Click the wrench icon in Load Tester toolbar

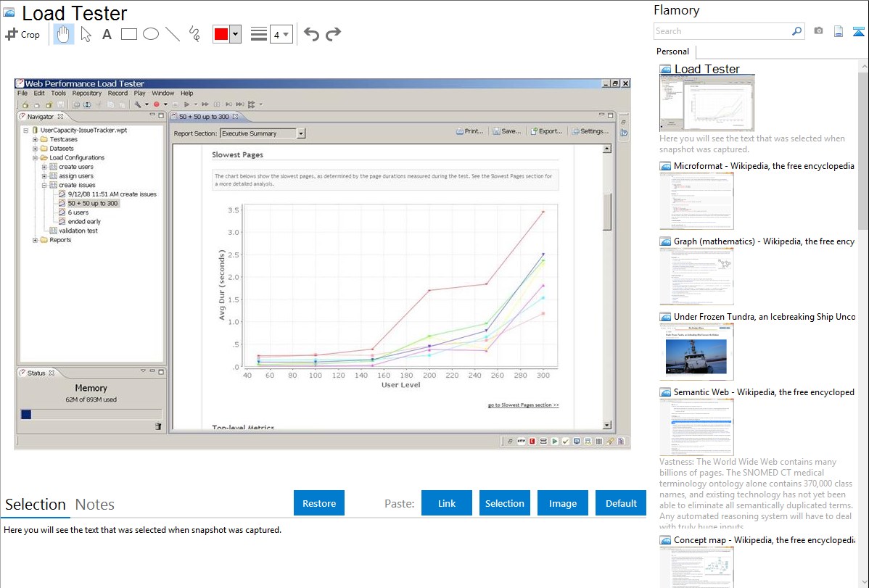pos(138,104)
